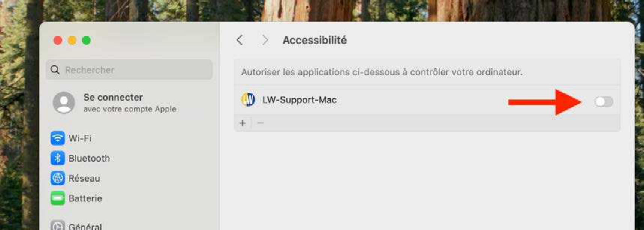Enable the LW-Support-Mac accessibility toggle
Screen dimensions: 644x230
pos(603,102)
